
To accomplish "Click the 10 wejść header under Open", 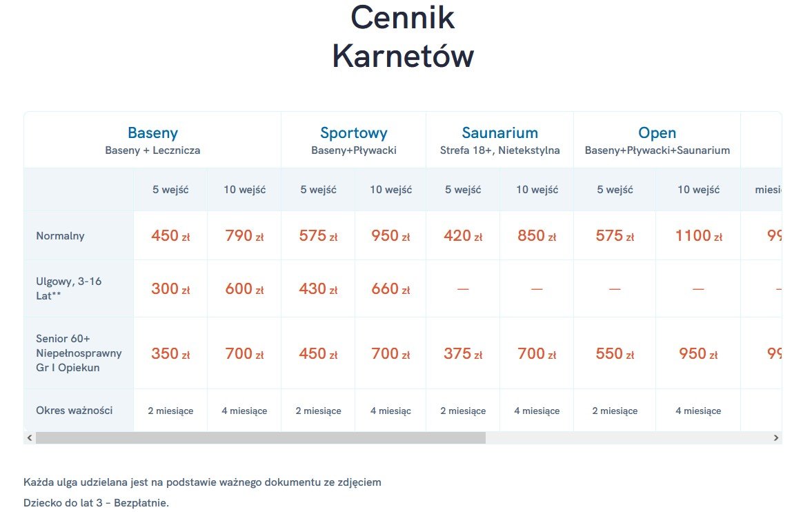I will tap(698, 190).
